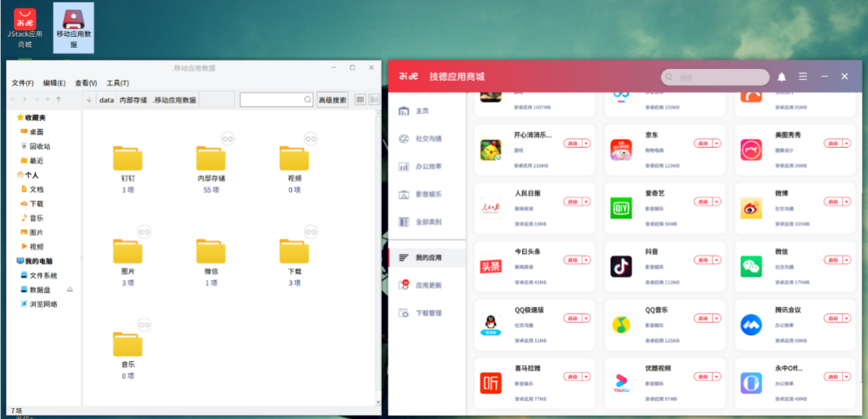The image size is (868, 419).
Task: Select 移动应用数据 desktop icon
Action: [74, 29]
